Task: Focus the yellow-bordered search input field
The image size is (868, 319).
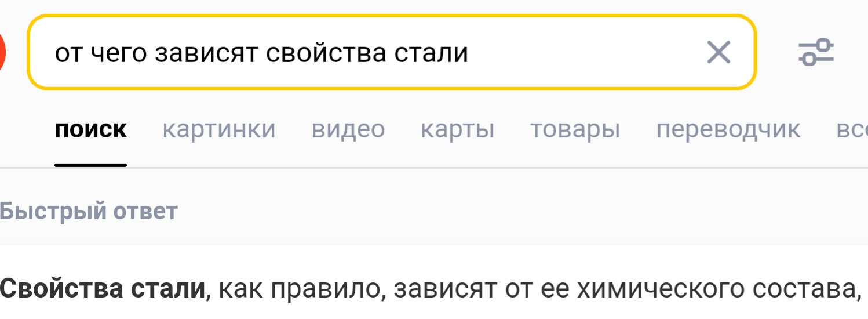Action: pyautogui.click(x=392, y=53)
